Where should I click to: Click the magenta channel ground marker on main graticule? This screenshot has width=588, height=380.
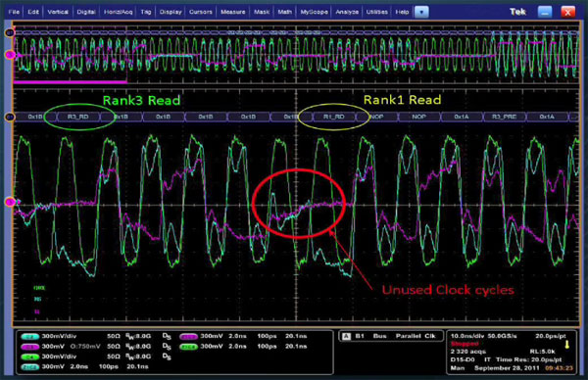click(x=10, y=203)
